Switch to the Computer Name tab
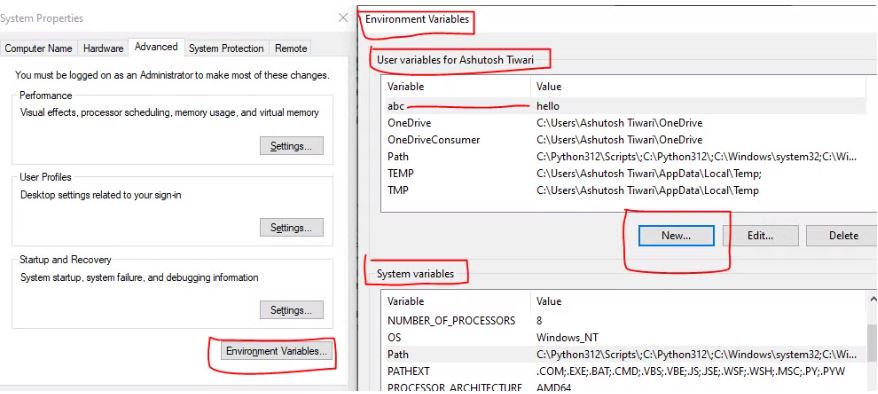Screen dimensions: 878x394 39,49
